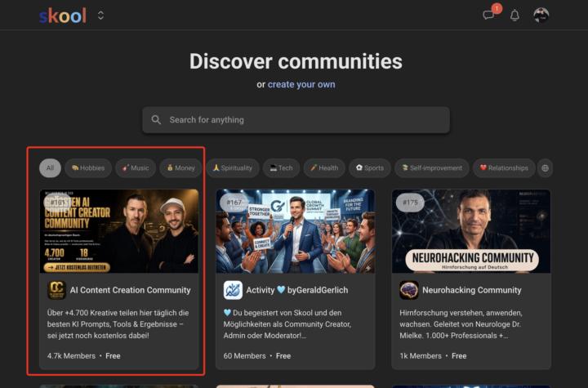Click the #167 rank badge
Image resolution: width=588 pixels, height=388 pixels.
(x=234, y=203)
